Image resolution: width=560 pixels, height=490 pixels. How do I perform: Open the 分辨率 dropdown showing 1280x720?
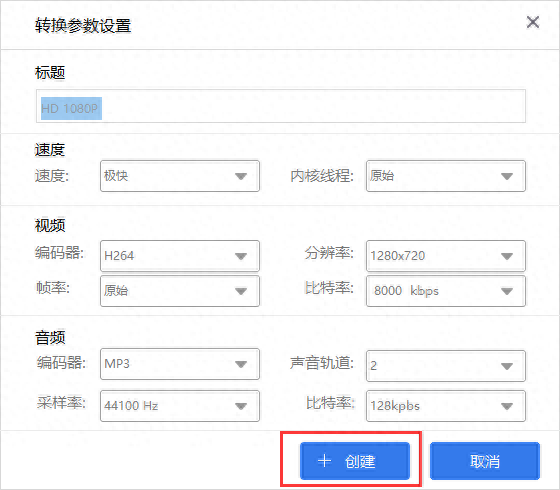446,256
